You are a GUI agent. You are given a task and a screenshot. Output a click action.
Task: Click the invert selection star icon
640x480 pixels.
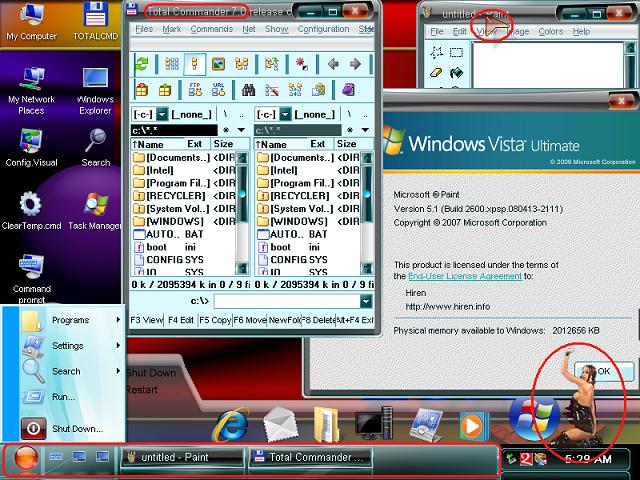point(302,64)
